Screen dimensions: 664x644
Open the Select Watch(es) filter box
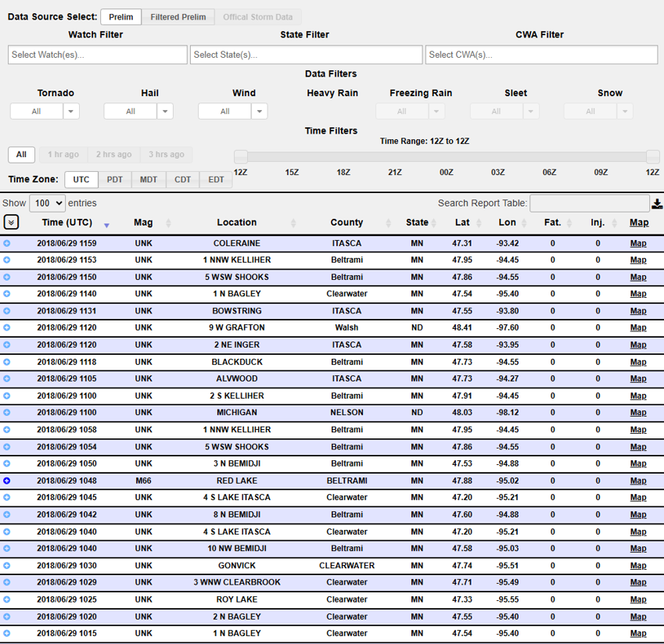pyautogui.click(x=98, y=55)
